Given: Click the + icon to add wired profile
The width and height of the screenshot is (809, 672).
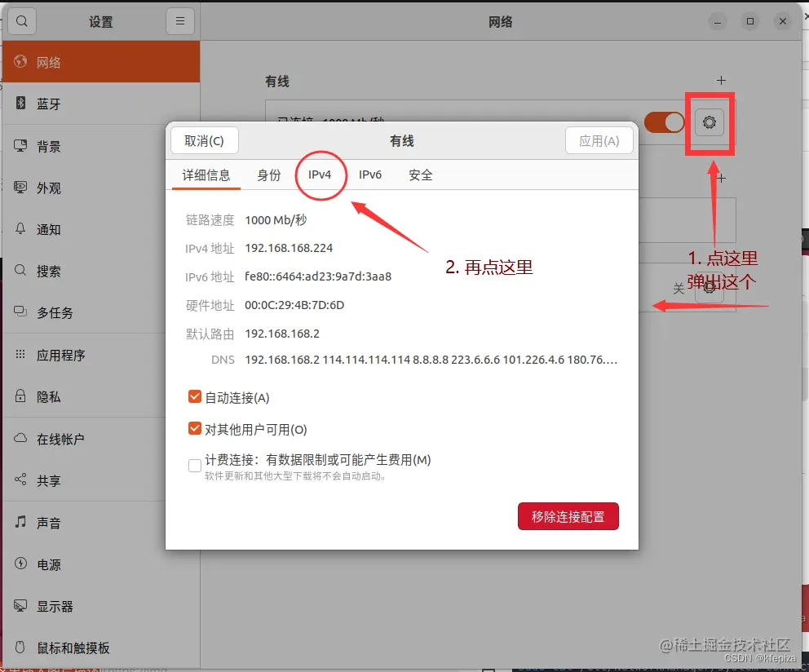Looking at the screenshot, I should (721, 80).
